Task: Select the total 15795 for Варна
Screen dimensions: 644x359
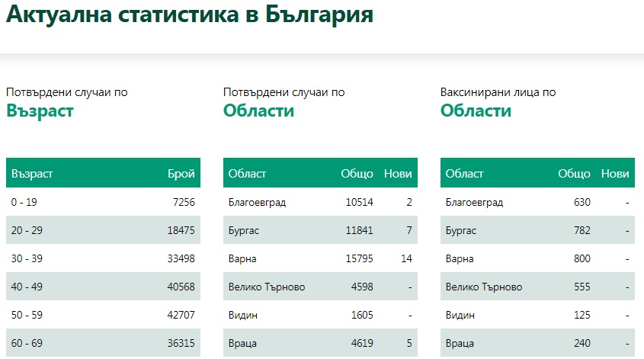Action: click(x=360, y=258)
